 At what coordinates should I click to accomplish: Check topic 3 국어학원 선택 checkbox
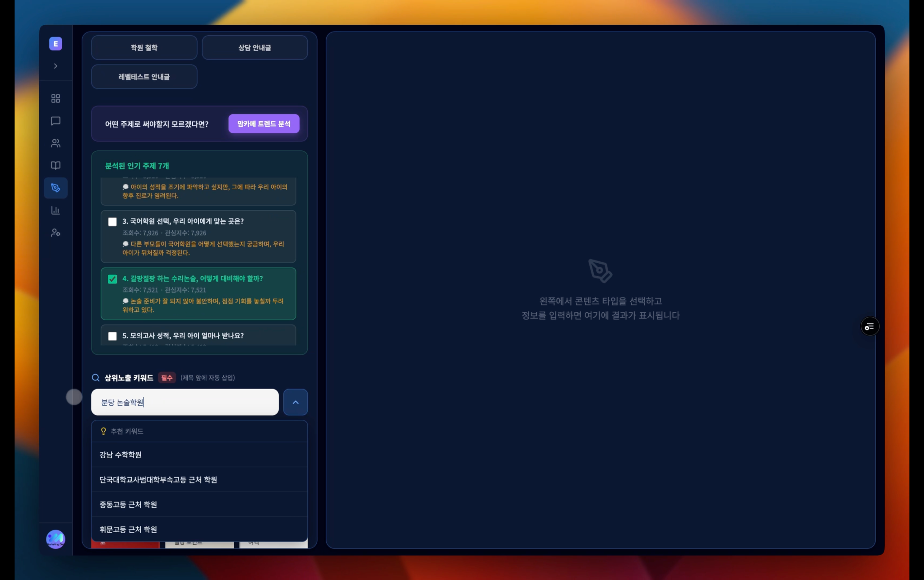[112, 222]
